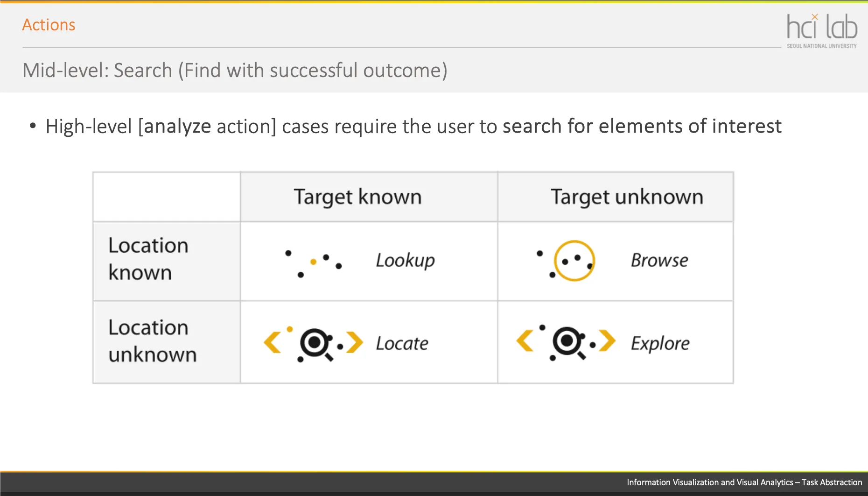The image size is (868, 496).
Task: Click the left yellow chevron in the Locate cell
Action: [272, 342]
